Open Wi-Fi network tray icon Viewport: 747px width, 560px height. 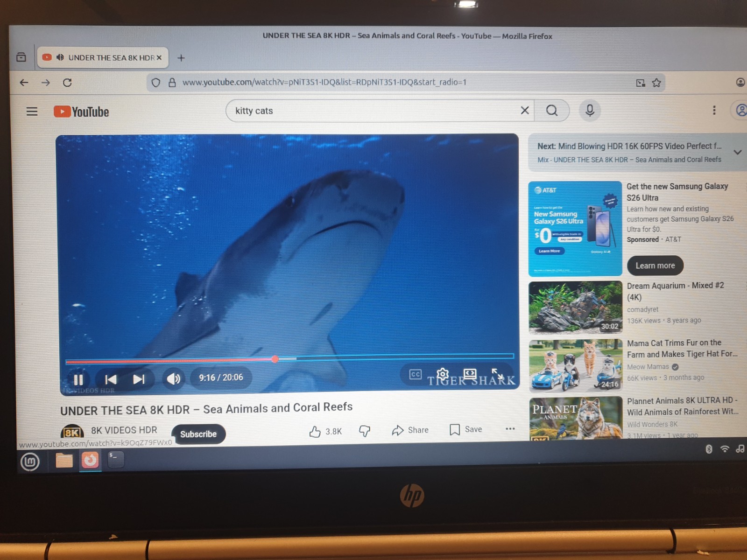(x=725, y=449)
